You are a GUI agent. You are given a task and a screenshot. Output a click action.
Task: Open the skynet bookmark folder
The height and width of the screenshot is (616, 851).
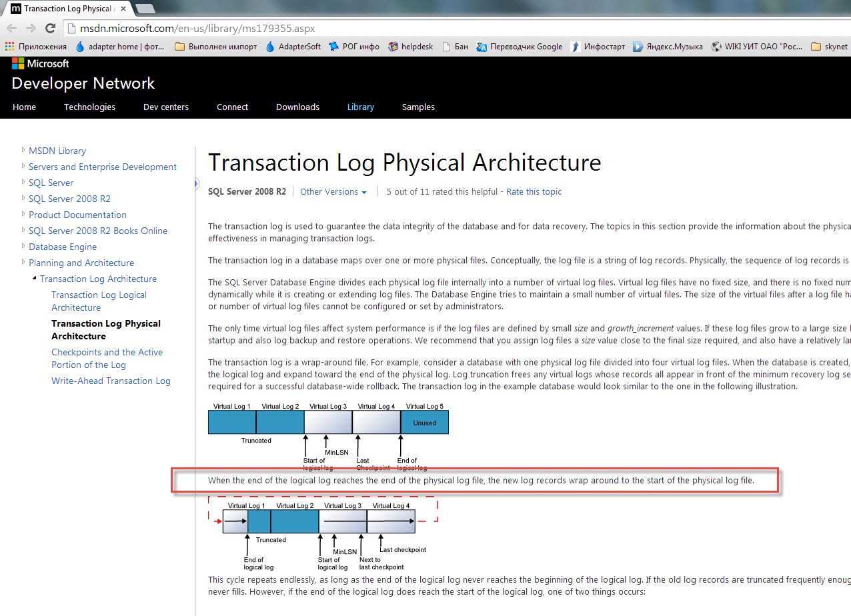point(830,47)
